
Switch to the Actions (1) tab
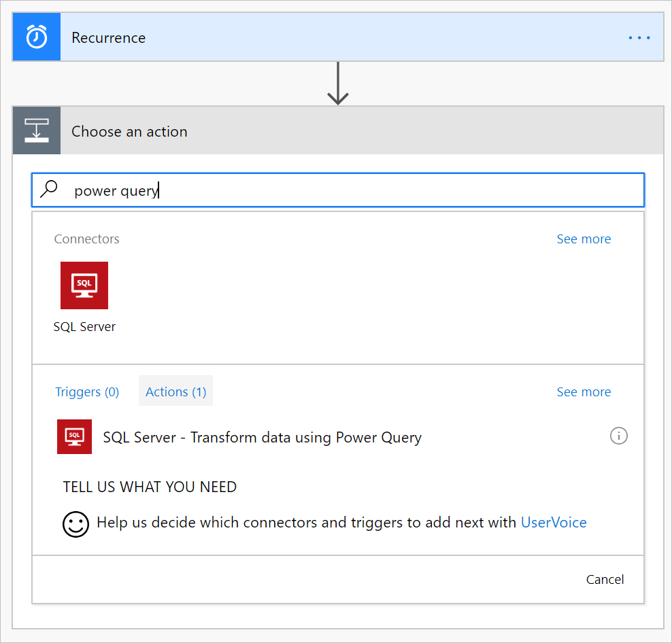pyautogui.click(x=175, y=392)
